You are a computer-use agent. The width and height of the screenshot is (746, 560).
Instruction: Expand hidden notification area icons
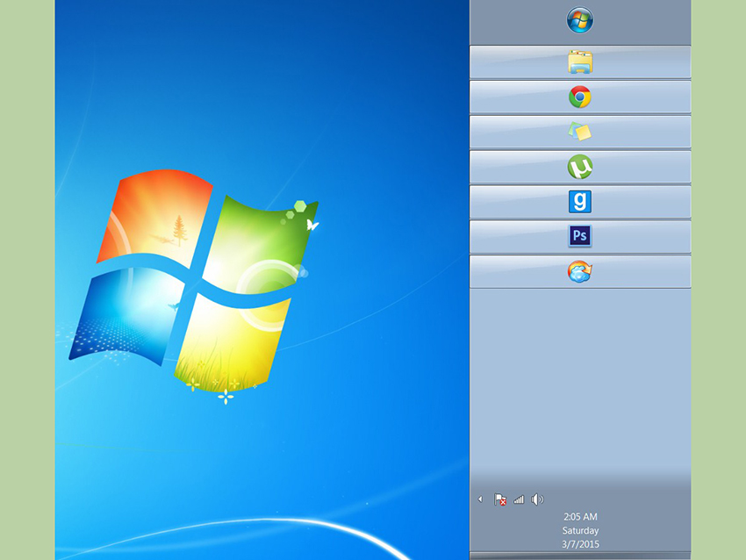(480, 499)
